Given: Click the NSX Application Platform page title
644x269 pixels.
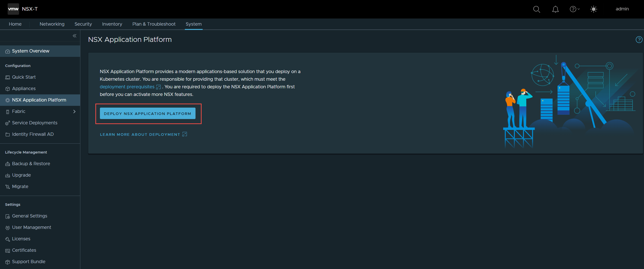Looking at the screenshot, I should click(130, 40).
